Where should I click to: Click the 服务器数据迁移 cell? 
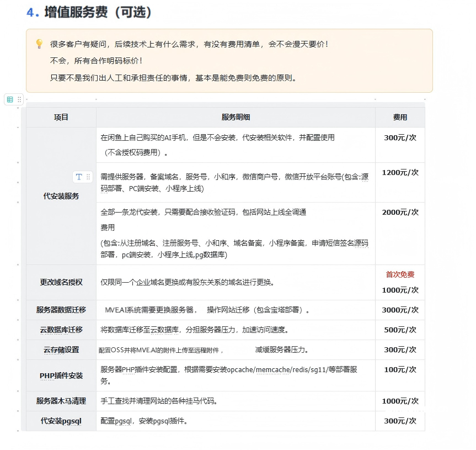point(61,310)
